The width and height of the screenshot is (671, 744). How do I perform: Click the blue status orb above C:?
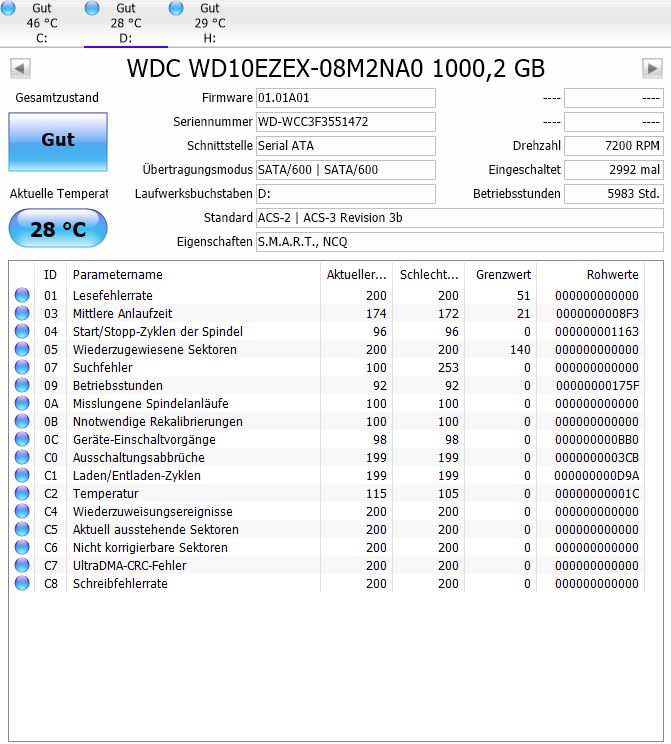tap(8, 8)
